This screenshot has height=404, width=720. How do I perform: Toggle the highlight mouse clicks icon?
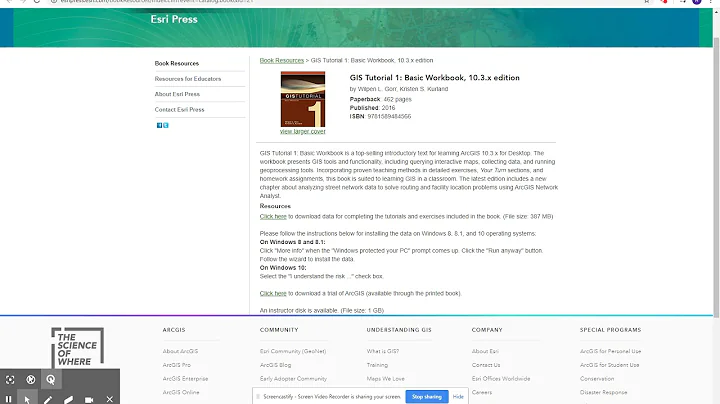51,380
